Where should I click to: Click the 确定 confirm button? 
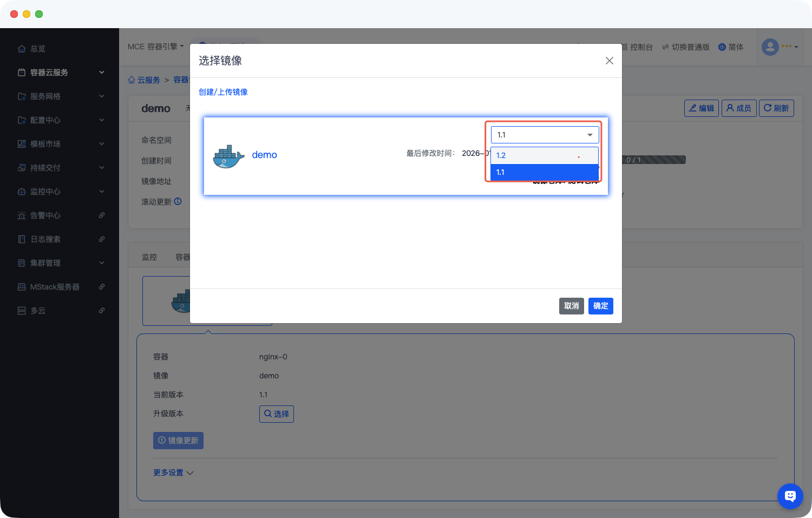pyautogui.click(x=600, y=306)
